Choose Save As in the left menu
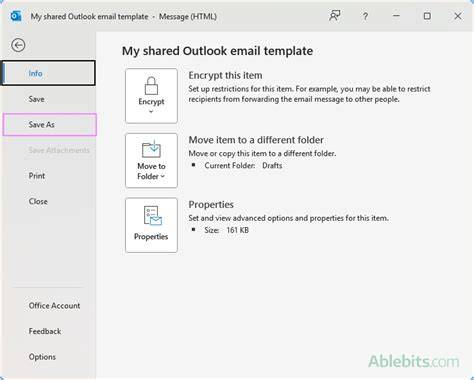 coord(50,125)
